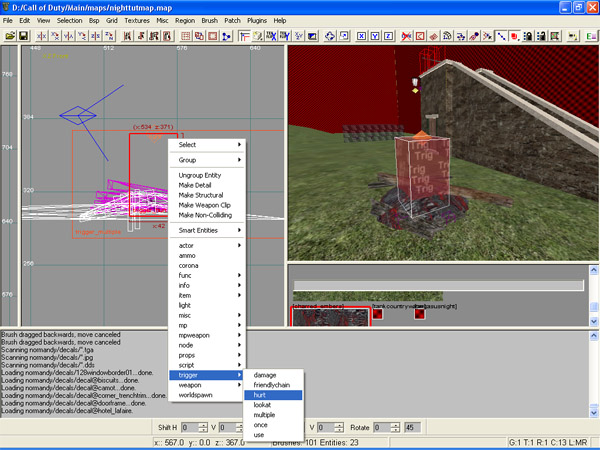Toggle the pressed red-corner toolbar button
The image size is (600, 450).
click(244, 36)
